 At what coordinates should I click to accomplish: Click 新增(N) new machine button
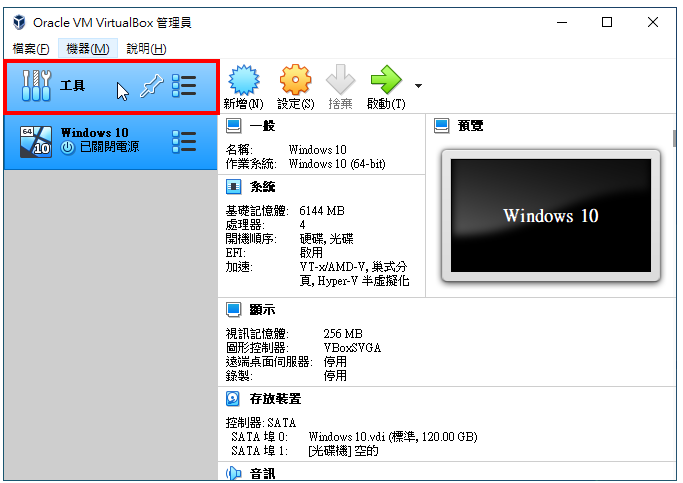coord(243,87)
